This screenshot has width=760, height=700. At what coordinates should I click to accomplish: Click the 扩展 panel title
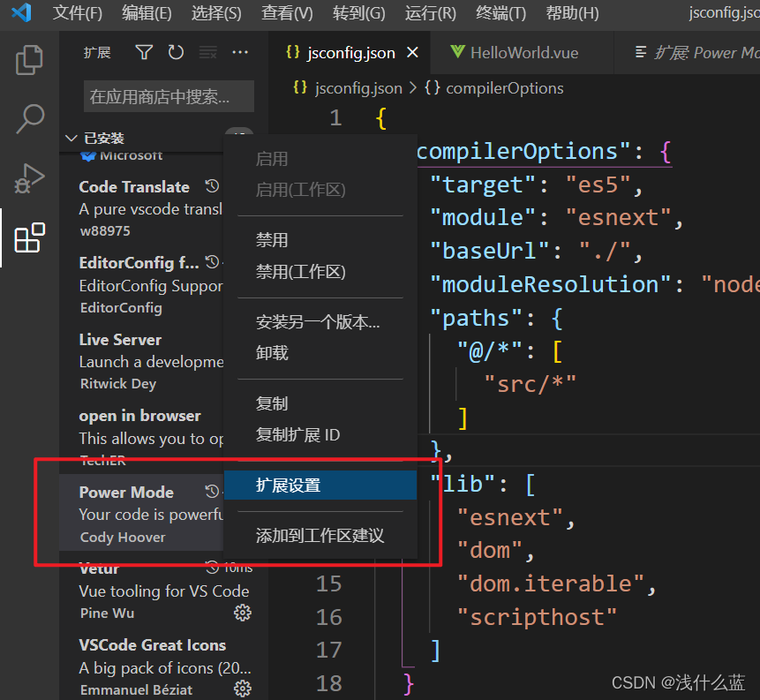(97, 52)
